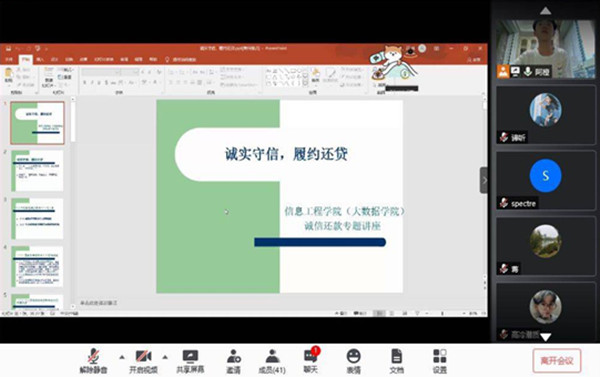Click the Share button in PowerPoint ribbon

coord(474,59)
